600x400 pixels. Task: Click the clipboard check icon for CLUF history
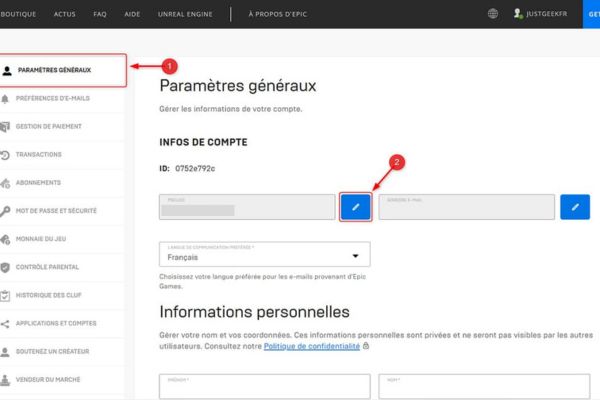(5, 296)
